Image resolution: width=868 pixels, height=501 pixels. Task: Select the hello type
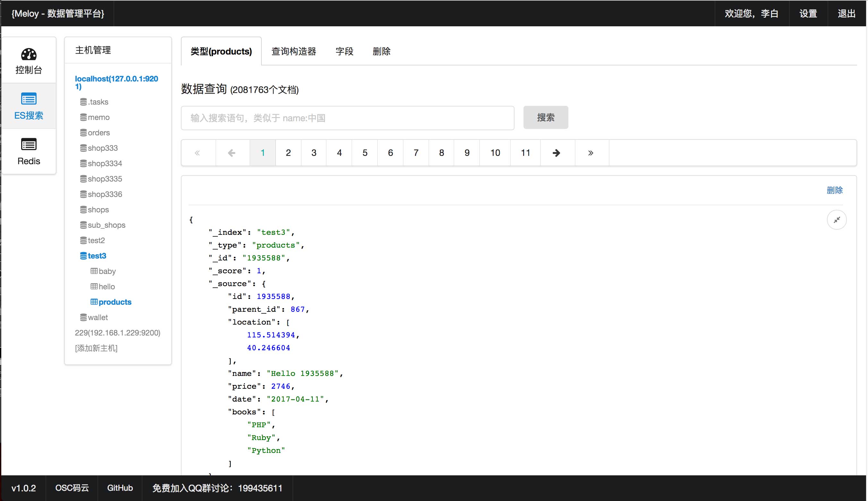103,287
